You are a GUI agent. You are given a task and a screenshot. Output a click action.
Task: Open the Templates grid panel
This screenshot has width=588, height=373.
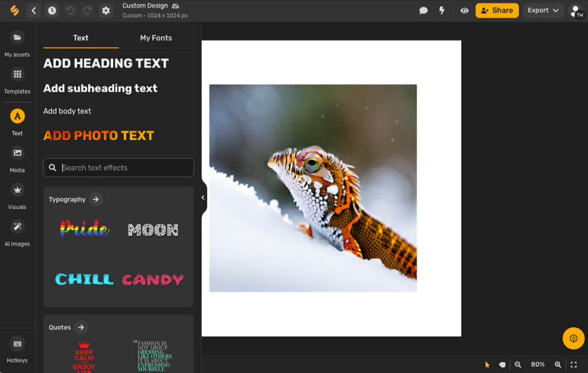pyautogui.click(x=17, y=75)
